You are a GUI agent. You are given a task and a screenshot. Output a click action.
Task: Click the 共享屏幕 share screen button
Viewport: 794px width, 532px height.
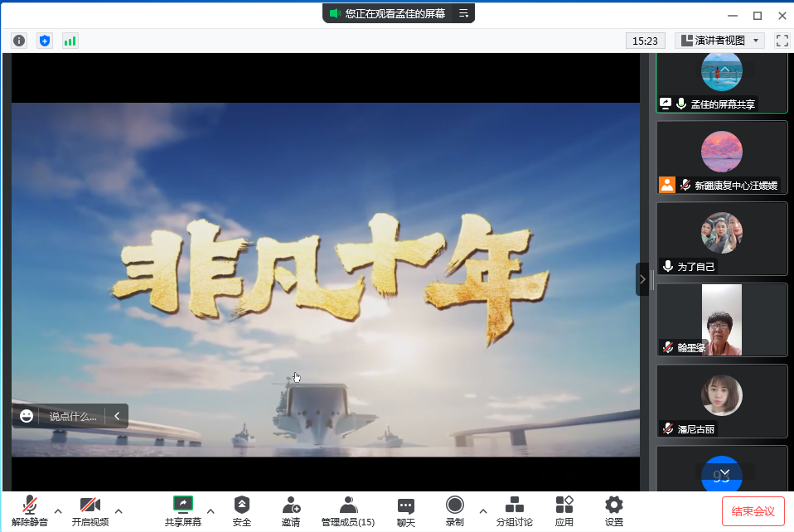[x=182, y=510]
